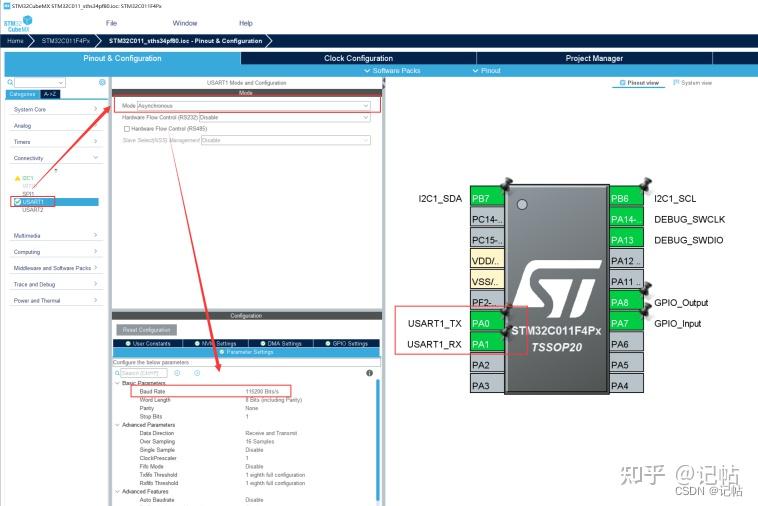758x506 pixels.
Task: Open the A->Z sorting tab
Action: [50, 94]
